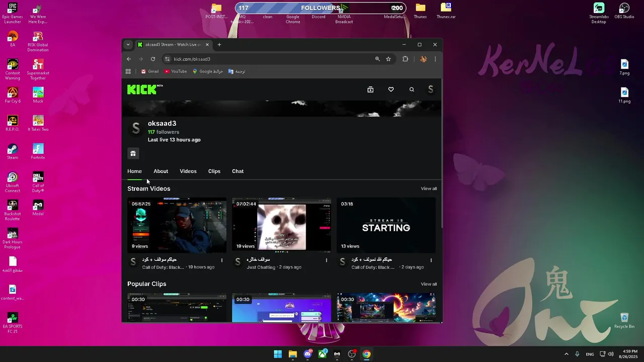Open the 05:57:25 Call of Duty video thumbnail
644x362 pixels.
pyautogui.click(x=177, y=225)
